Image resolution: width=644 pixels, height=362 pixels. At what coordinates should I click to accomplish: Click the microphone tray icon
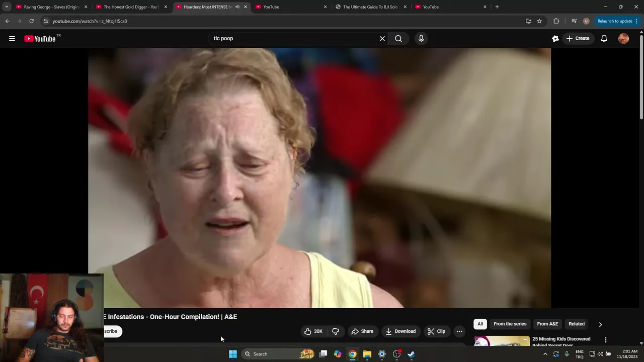click(x=567, y=354)
